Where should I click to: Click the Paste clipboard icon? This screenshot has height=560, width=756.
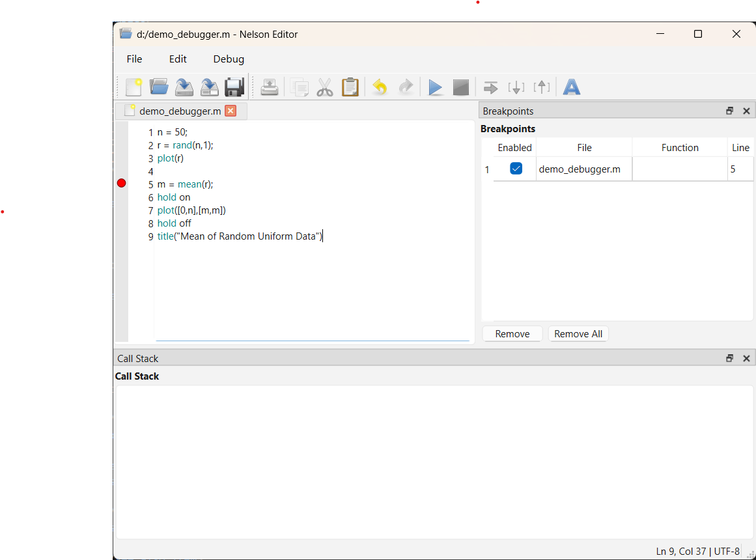point(350,87)
